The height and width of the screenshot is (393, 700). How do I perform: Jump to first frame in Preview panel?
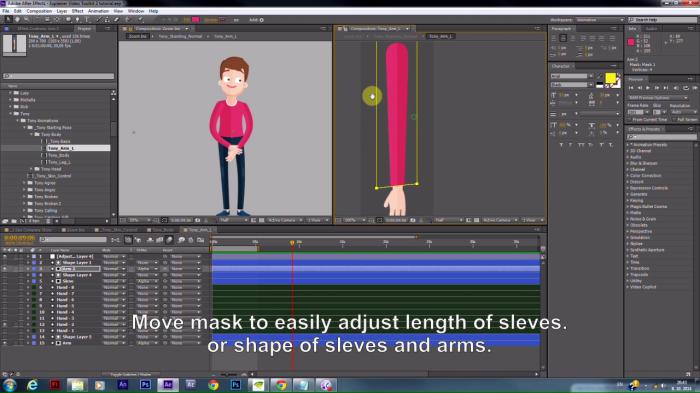[631, 88]
